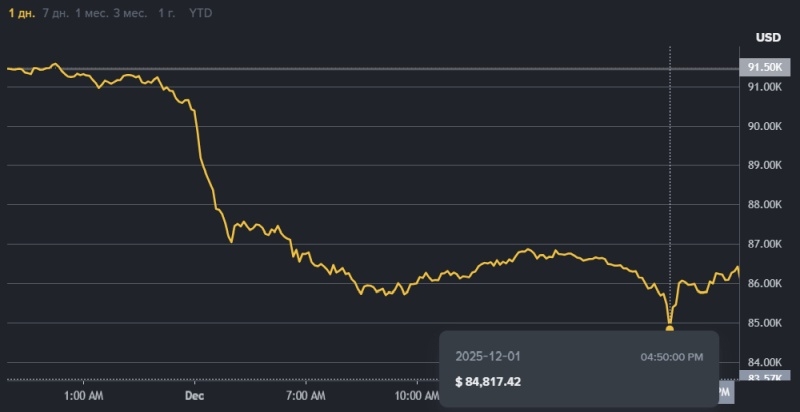Click the $ 84,817.42 tooltip price
800x412 pixels.
point(488,381)
